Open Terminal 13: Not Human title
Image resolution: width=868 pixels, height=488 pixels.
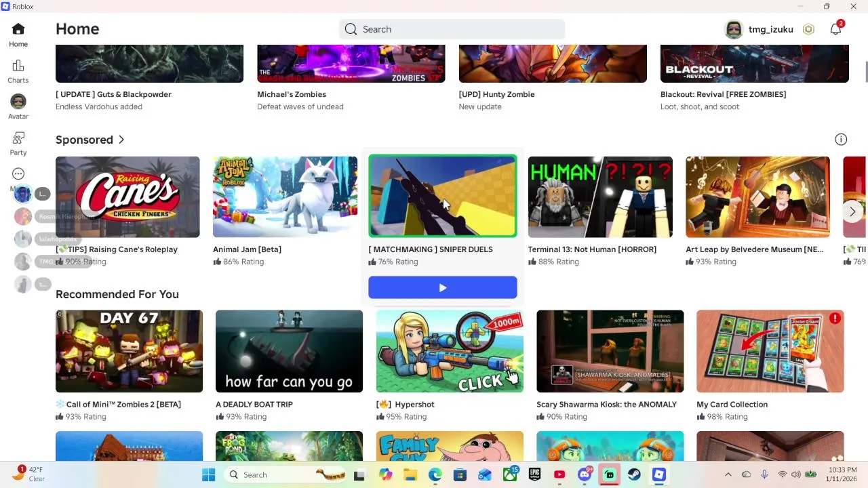coord(592,249)
